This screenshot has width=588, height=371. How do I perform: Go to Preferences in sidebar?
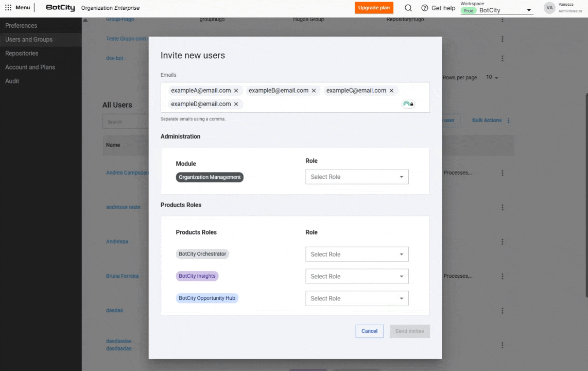point(21,26)
